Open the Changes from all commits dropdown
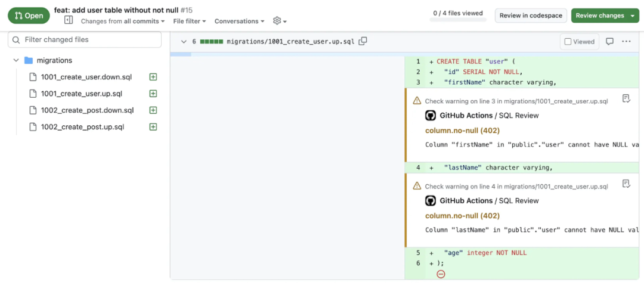 pos(122,21)
